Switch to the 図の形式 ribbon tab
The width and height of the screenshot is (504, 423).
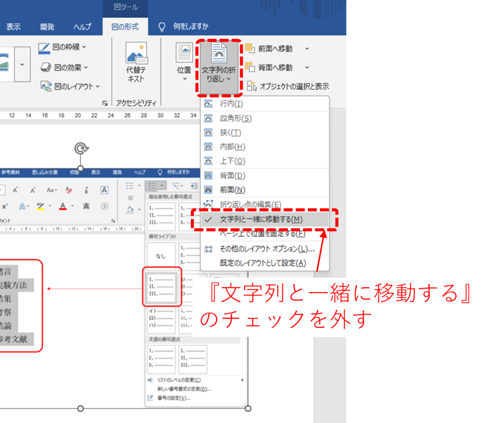(x=125, y=27)
